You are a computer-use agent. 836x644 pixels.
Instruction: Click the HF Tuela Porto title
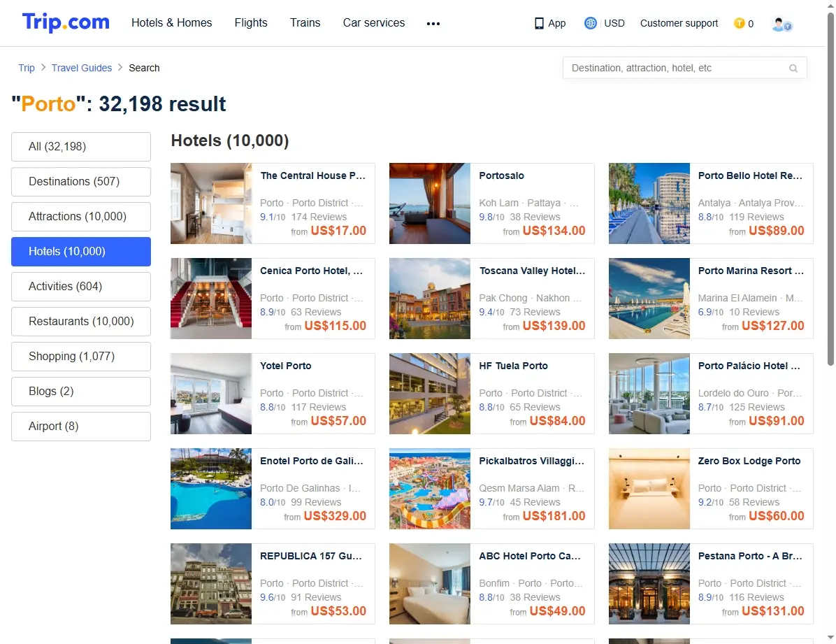(x=514, y=366)
